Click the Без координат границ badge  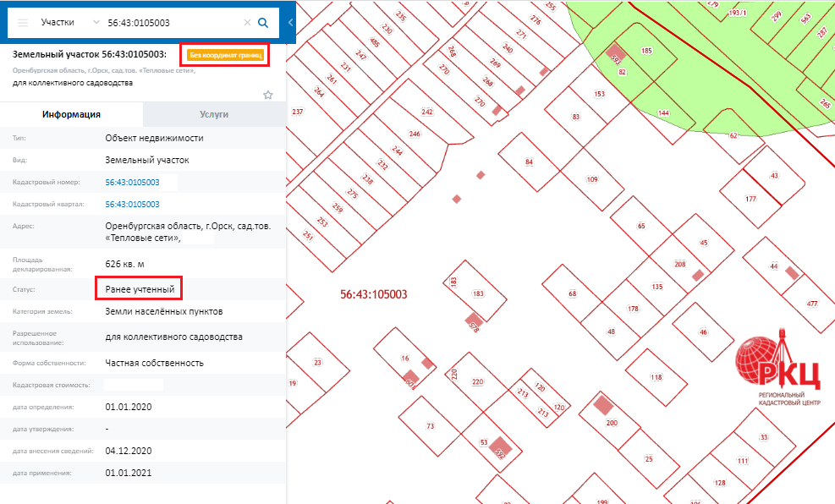[226, 56]
